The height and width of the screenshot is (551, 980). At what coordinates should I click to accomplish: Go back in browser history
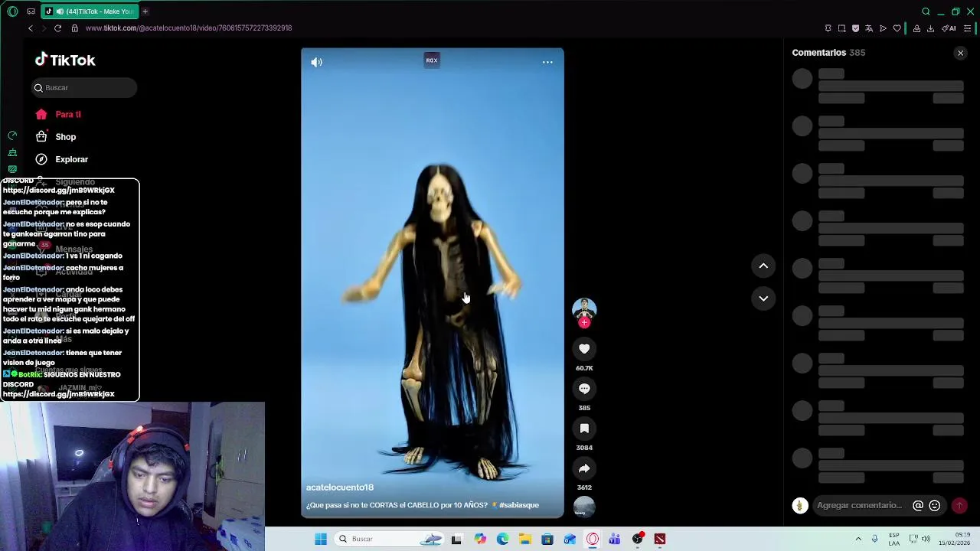pos(31,28)
